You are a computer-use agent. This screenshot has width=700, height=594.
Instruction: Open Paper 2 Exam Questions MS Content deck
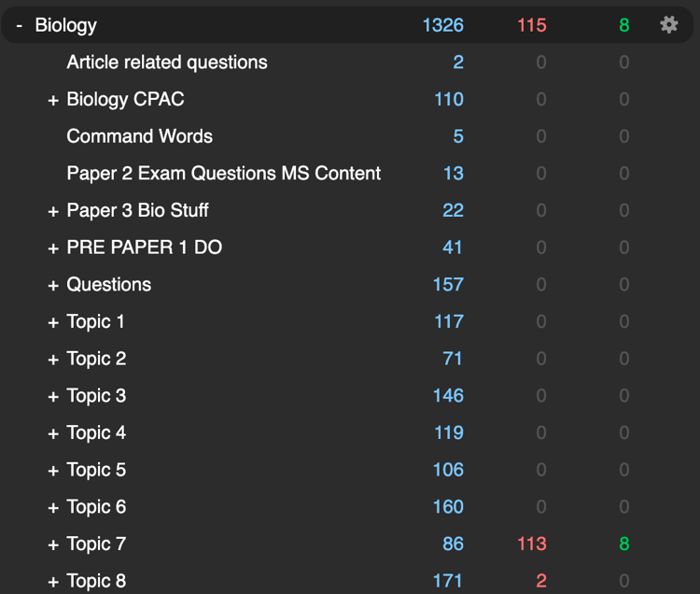tap(224, 174)
